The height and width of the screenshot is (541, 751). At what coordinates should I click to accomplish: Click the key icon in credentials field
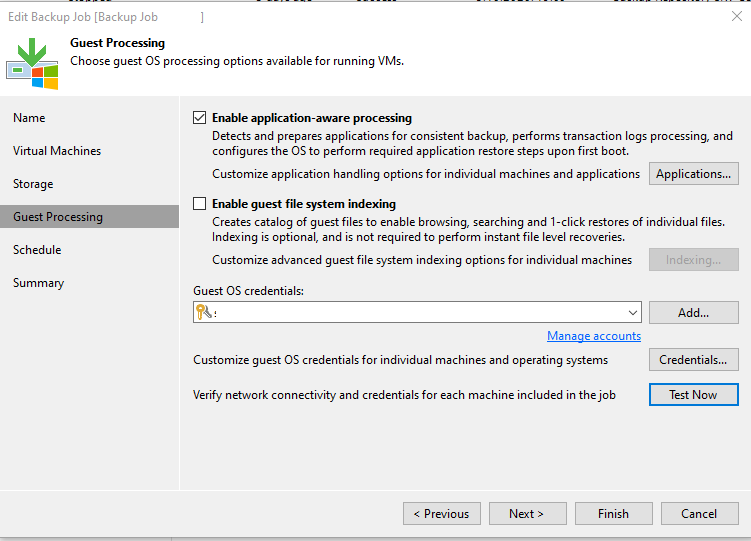[x=203, y=313]
